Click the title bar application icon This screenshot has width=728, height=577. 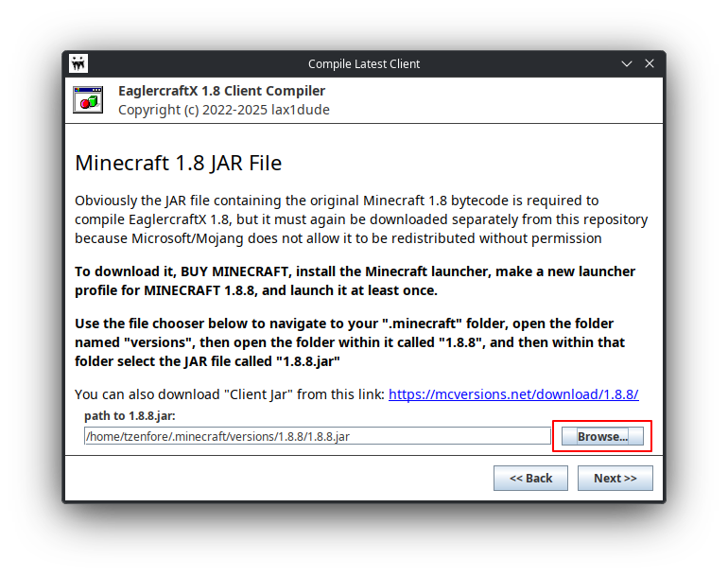[78, 63]
